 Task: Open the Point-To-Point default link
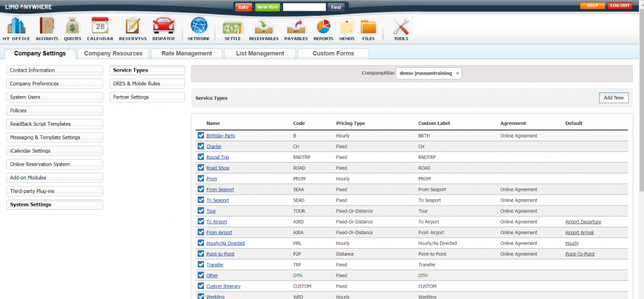pyautogui.click(x=580, y=254)
